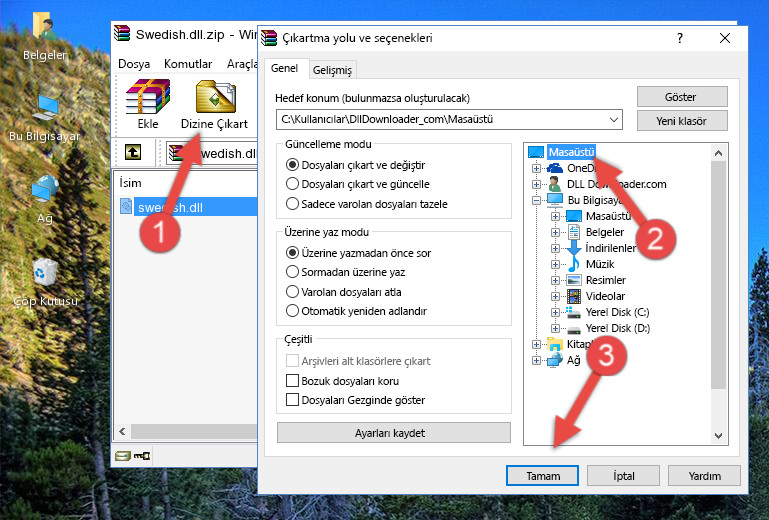Image resolution: width=769 pixels, height=520 pixels.
Task: Click the up-one-level folder arrow icon
Action: pos(133,152)
